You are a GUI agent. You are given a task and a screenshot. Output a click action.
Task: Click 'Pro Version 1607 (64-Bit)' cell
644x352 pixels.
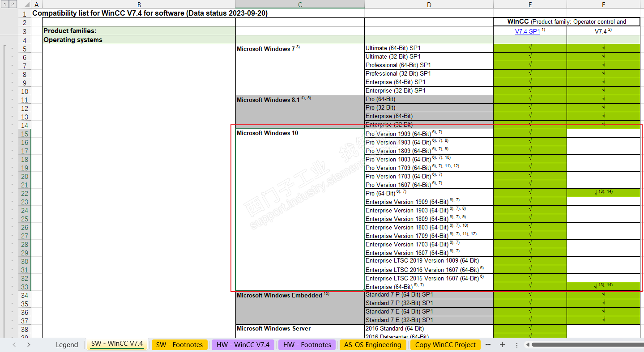429,185
